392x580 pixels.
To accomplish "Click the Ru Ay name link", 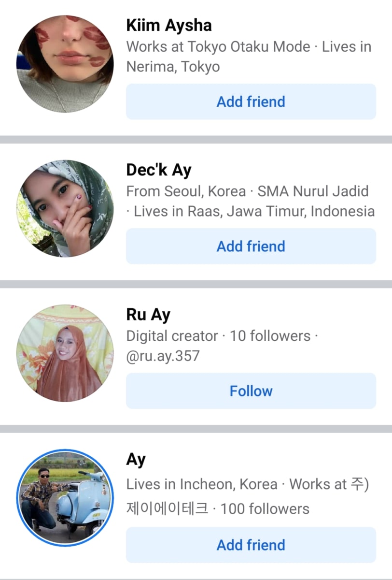I will (x=148, y=315).
